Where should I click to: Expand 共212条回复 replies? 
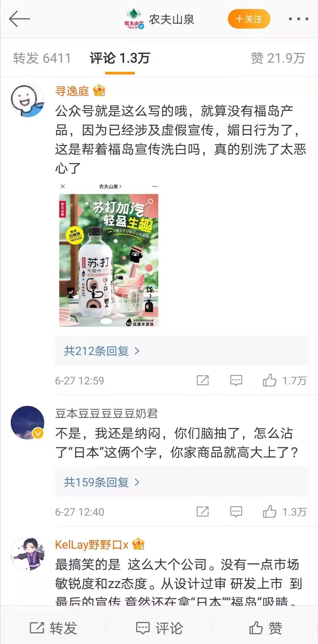[102, 351]
